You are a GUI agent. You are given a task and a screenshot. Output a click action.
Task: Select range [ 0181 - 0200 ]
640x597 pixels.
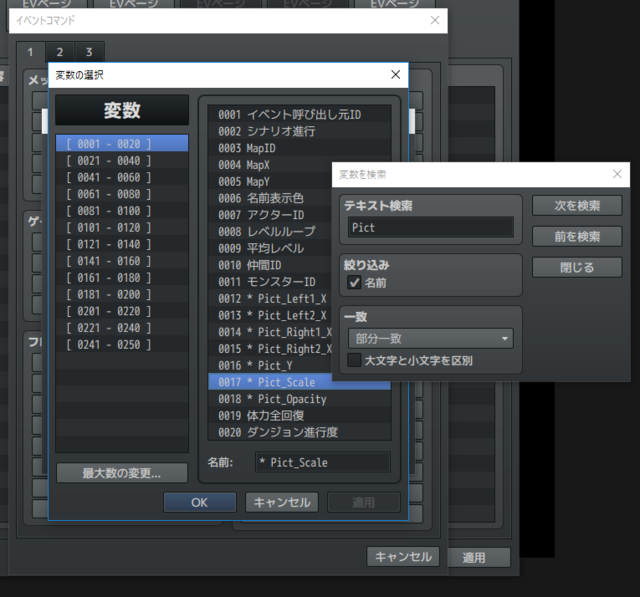[x=122, y=294]
